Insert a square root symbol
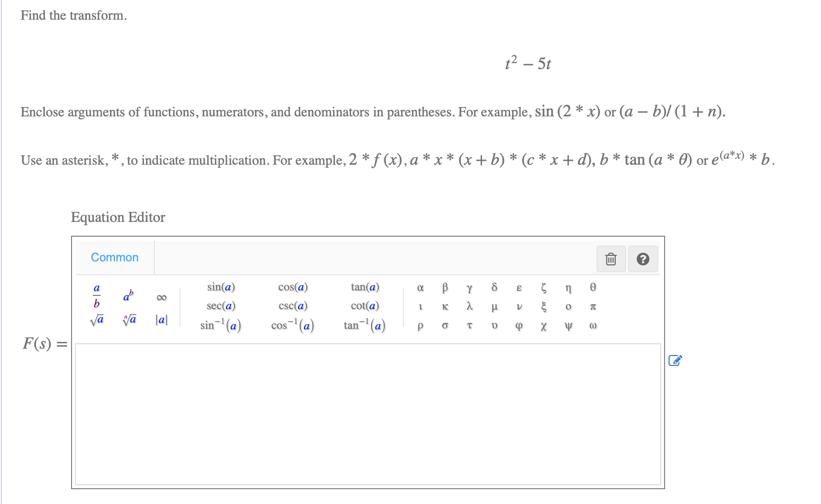 (97, 319)
